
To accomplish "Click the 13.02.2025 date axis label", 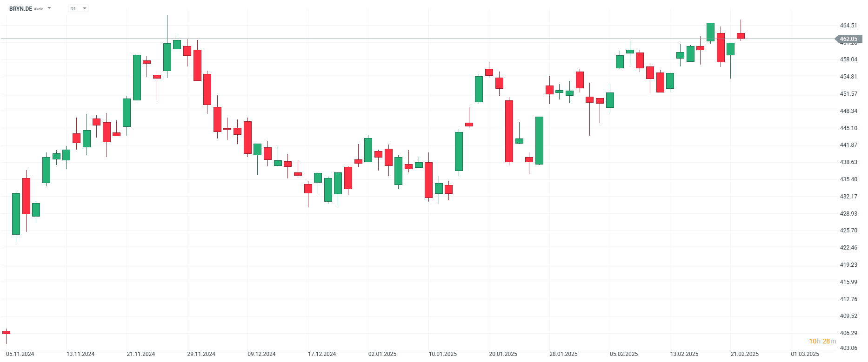I will tap(684, 354).
